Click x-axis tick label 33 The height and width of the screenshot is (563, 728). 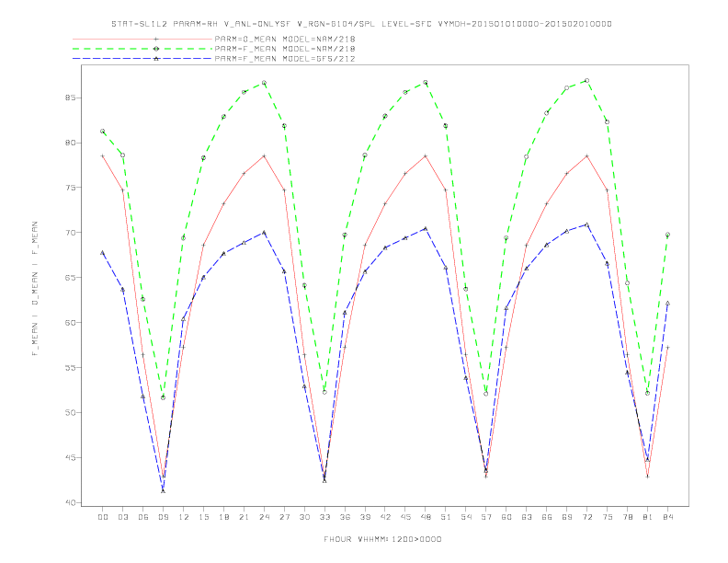click(324, 517)
